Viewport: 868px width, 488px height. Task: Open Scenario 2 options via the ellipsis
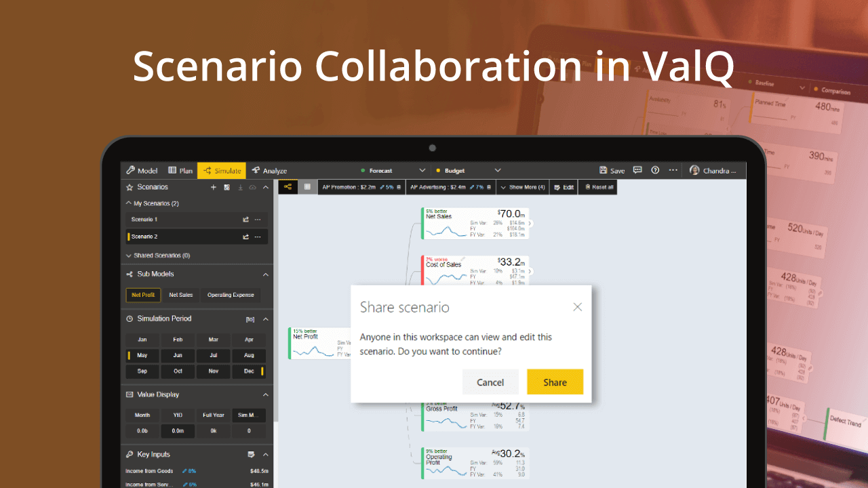point(257,237)
